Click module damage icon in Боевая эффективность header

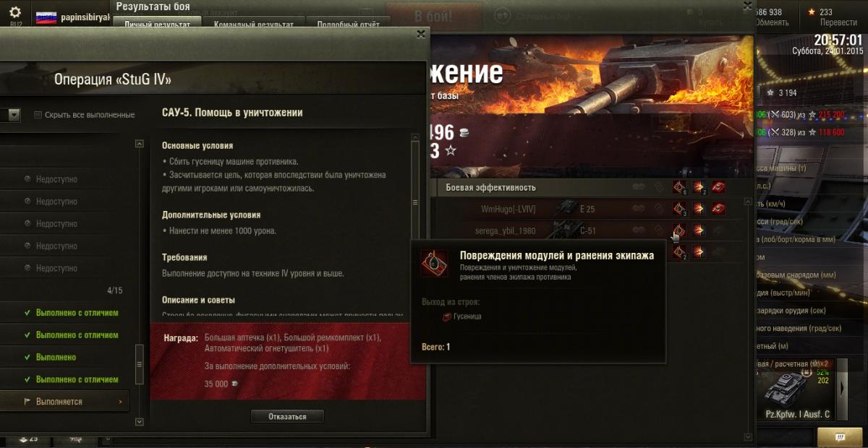click(679, 187)
